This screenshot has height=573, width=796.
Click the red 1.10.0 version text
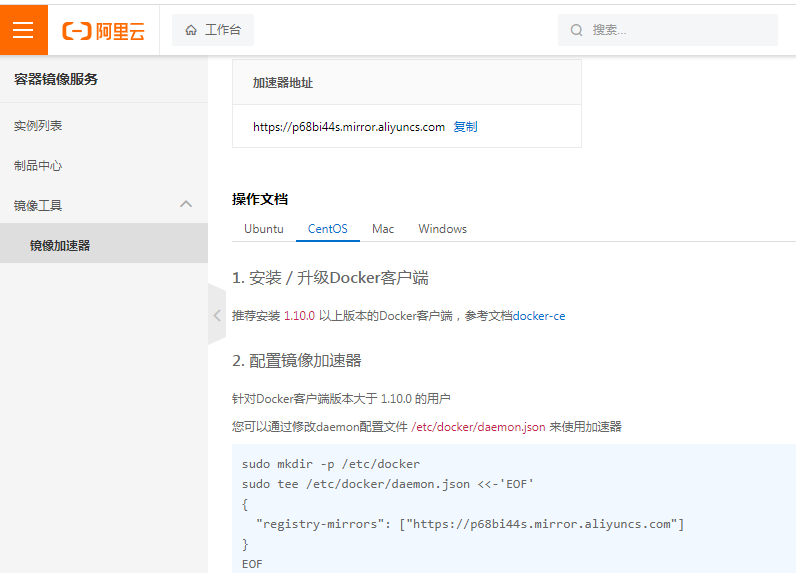(300, 316)
